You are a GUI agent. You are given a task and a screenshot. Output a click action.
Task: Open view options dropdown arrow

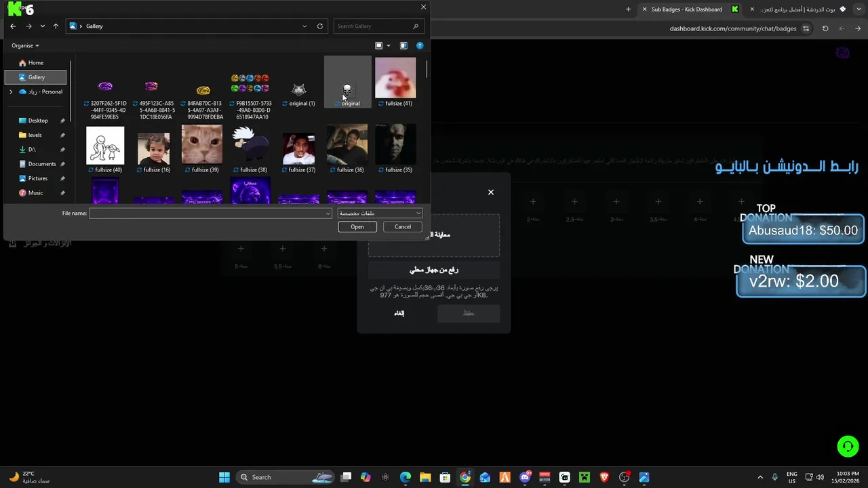tap(389, 45)
